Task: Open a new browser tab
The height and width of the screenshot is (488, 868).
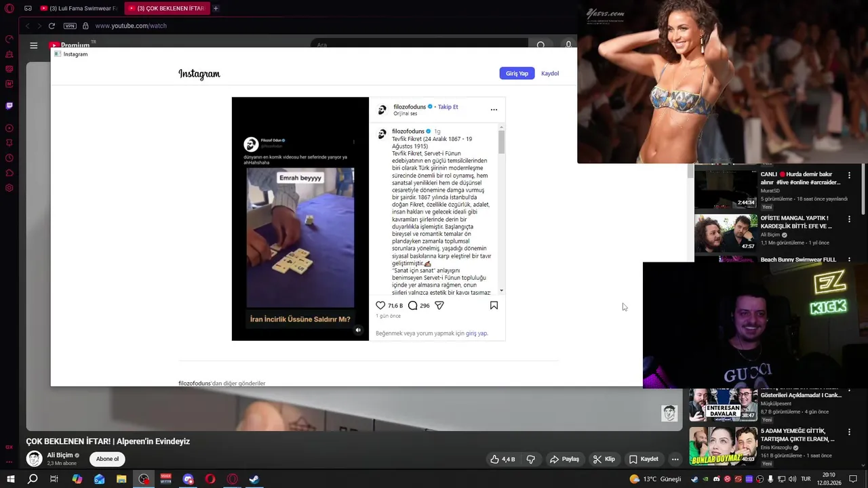Action: click(216, 8)
